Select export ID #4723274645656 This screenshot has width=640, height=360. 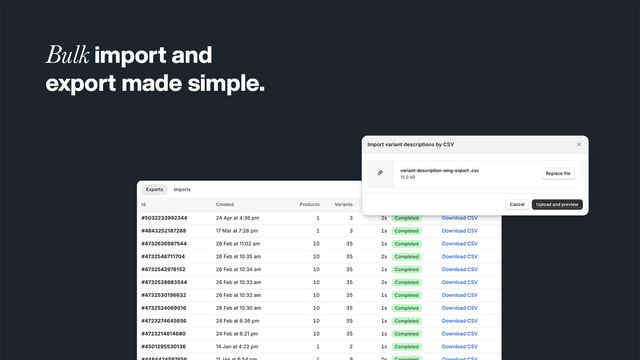[164, 321]
